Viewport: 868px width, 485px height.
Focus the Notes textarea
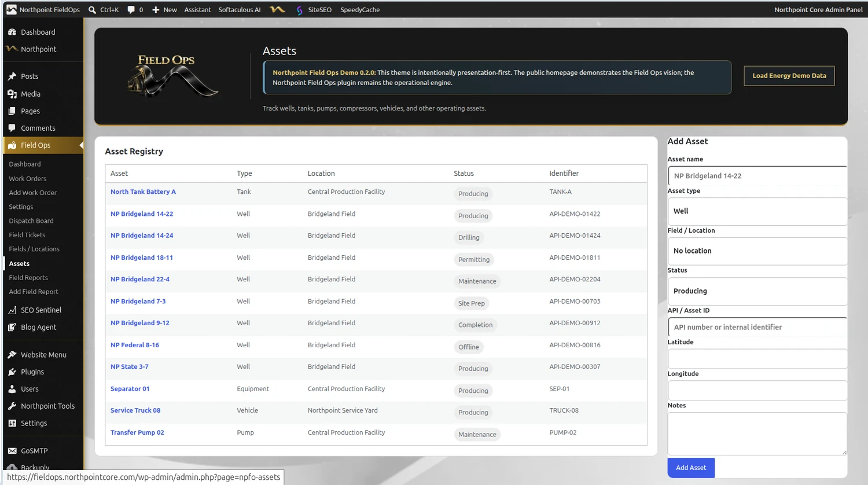click(x=757, y=433)
